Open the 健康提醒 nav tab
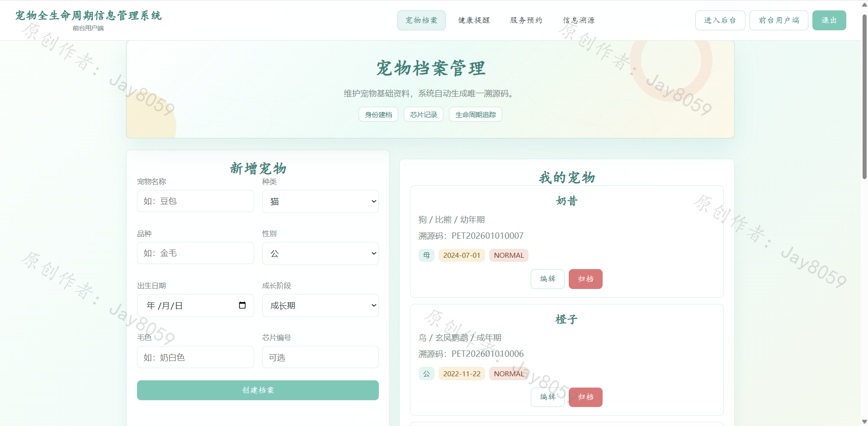Viewport: 868px width, 426px height. 474,20
